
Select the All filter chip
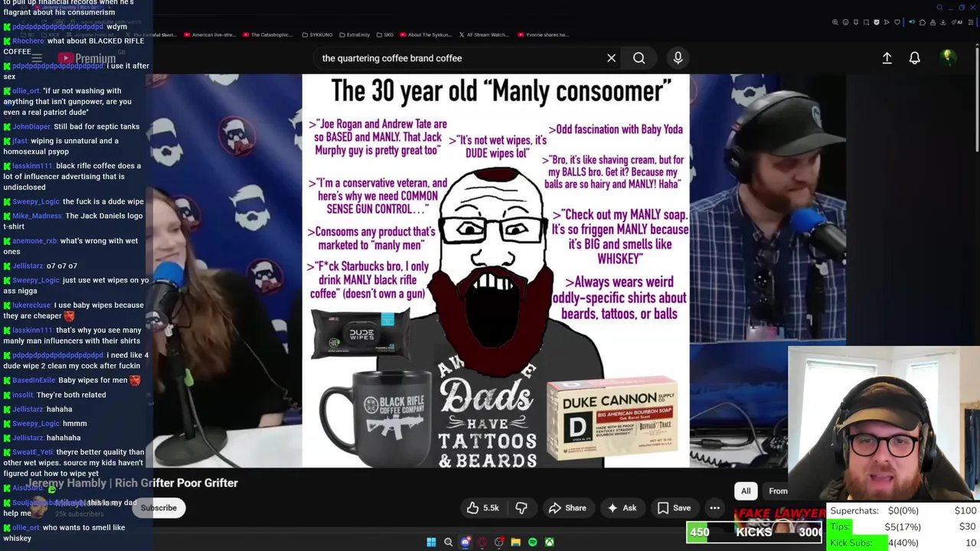(x=746, y=491)
